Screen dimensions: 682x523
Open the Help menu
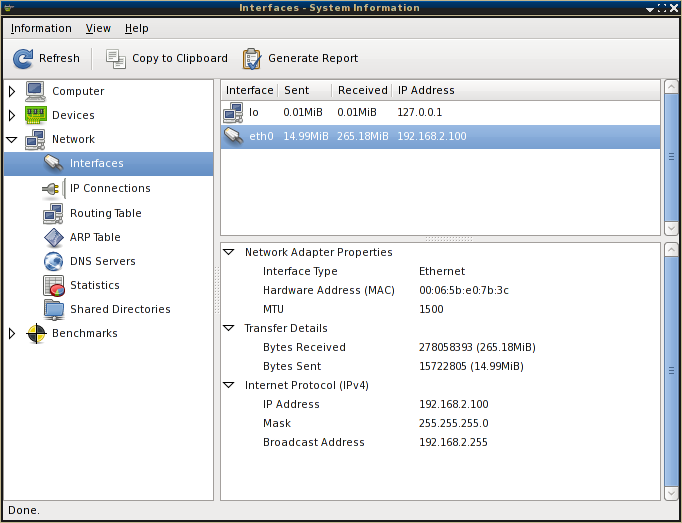pyautogui.click(x=137, y=28)
